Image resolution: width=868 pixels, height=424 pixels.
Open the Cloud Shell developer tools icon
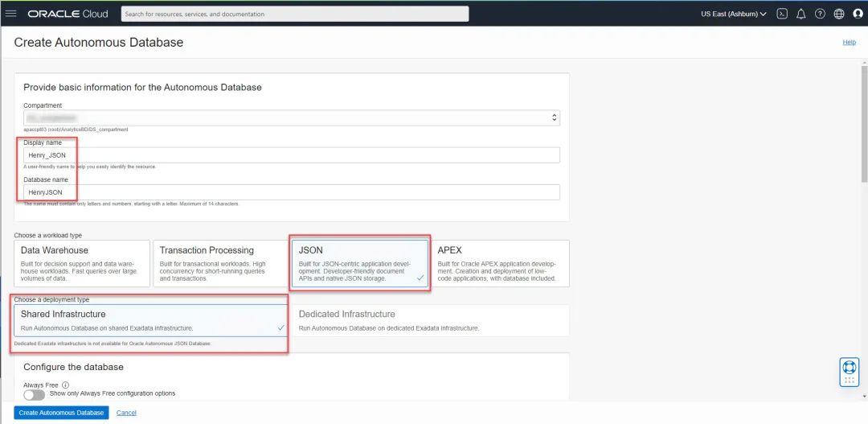[x=782, y=14]
